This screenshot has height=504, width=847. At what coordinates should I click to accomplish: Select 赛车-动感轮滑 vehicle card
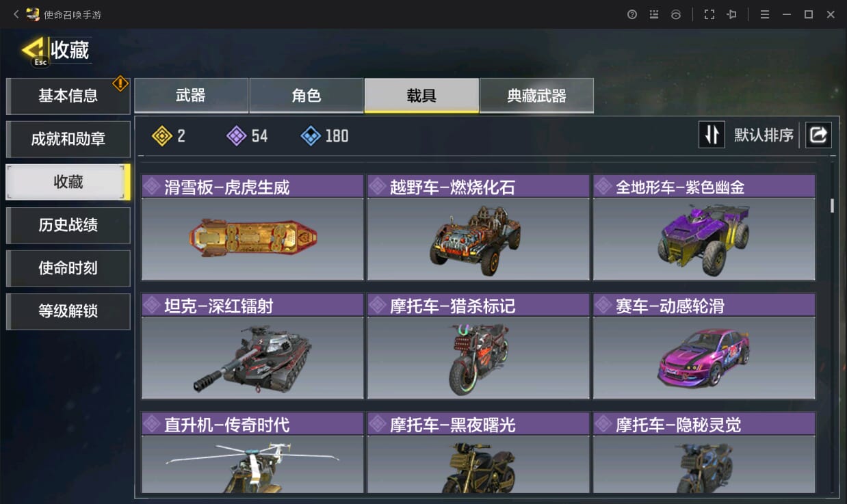tap(704, 346)
